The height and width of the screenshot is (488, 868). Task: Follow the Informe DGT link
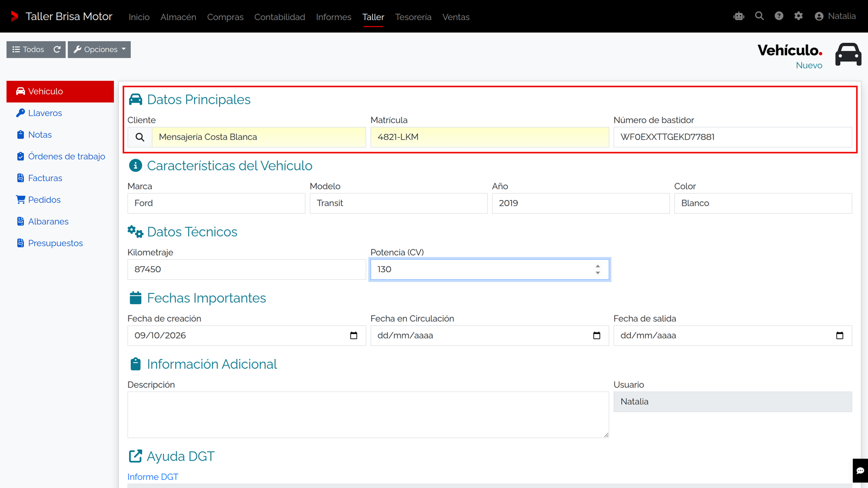click(153, 477)
